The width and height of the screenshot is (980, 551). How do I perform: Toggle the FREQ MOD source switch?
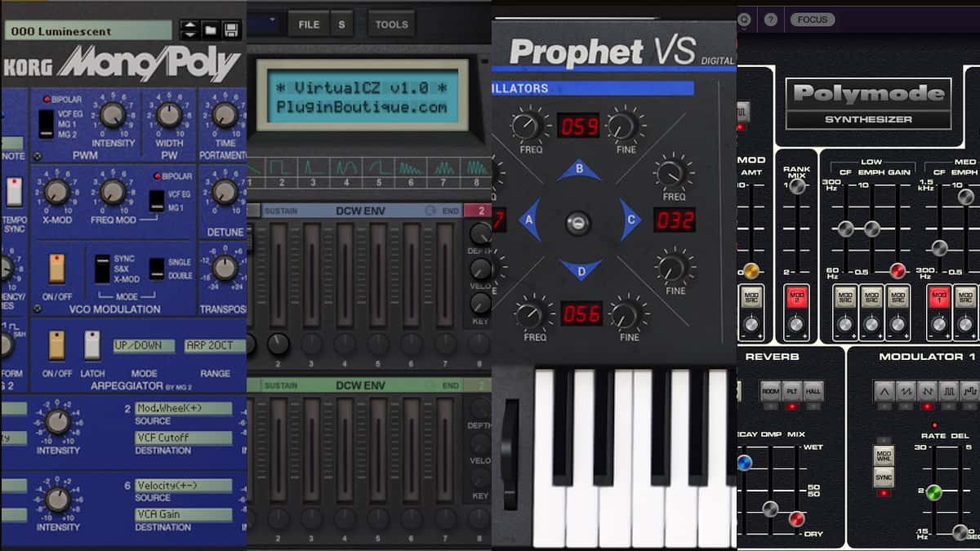coord(156,201)
